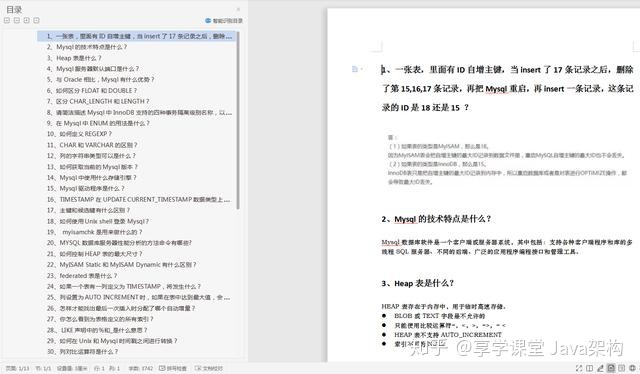Open item 29 Unix 和 Mysql 时间戳
The image size is (640, 374).
pyautogui.click(x=112, y=341)
